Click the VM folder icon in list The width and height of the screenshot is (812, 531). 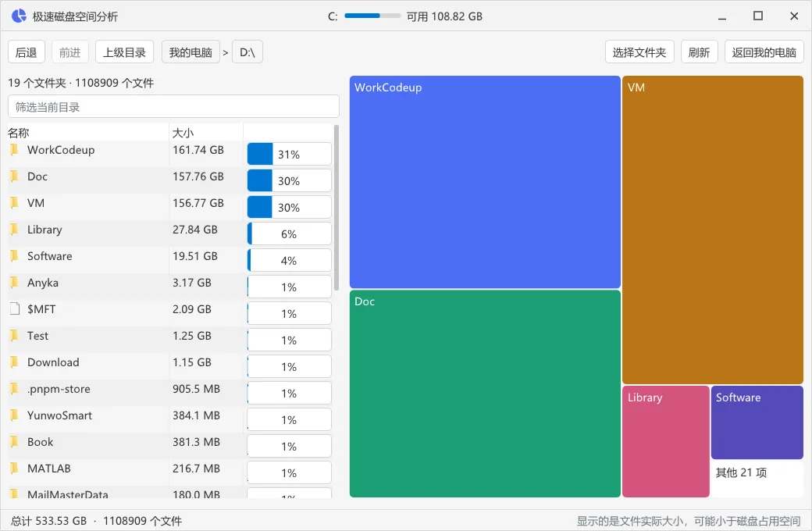tap(15, 203)
